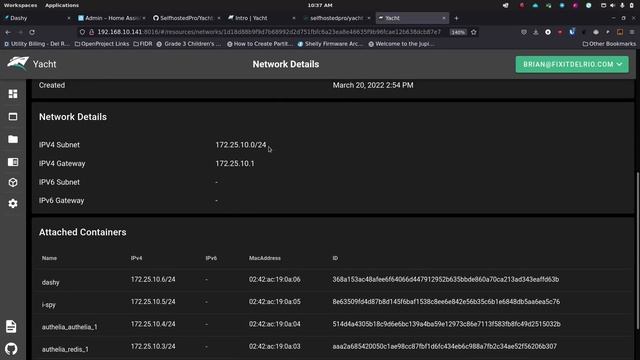This screenshot has height=360, width=640.
Task: Switch to SelfhostedPro/Yacht GitHub tab
Action: click(186, 18)
